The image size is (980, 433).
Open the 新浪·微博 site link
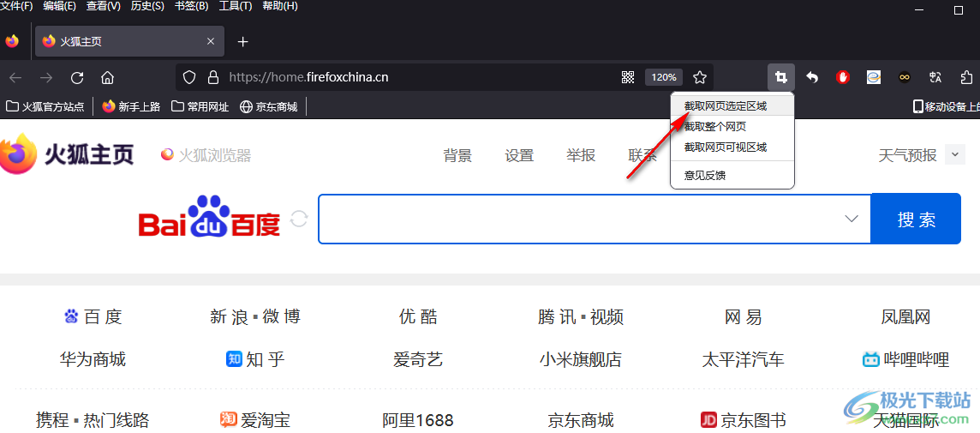[x=255, y=316]
